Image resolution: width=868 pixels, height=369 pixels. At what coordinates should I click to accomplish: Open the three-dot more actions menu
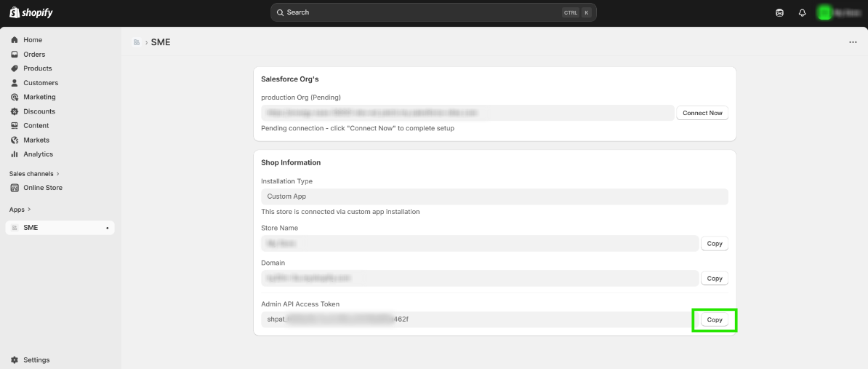(853, 42)
